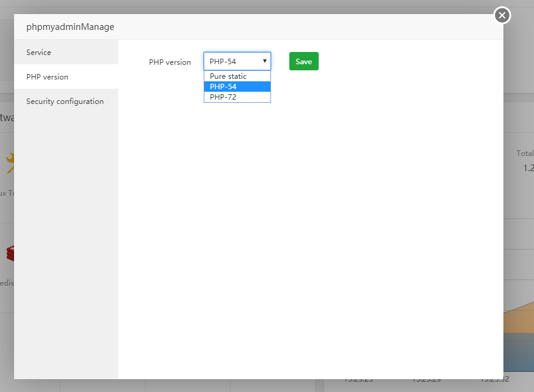Open the PHP version dropdown
Screen dimensions: 534x392
pos(237,61)
